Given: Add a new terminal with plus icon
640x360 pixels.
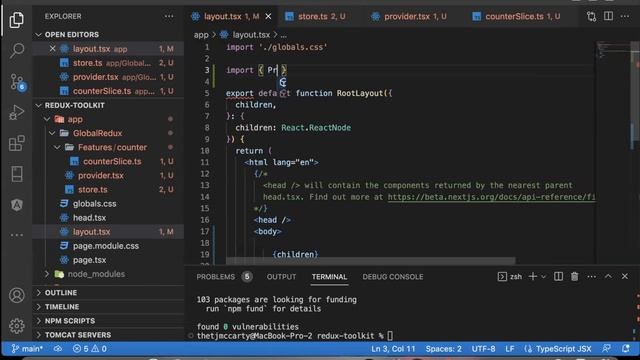Looking at the screenshot, I should click(x=533, y=276).
